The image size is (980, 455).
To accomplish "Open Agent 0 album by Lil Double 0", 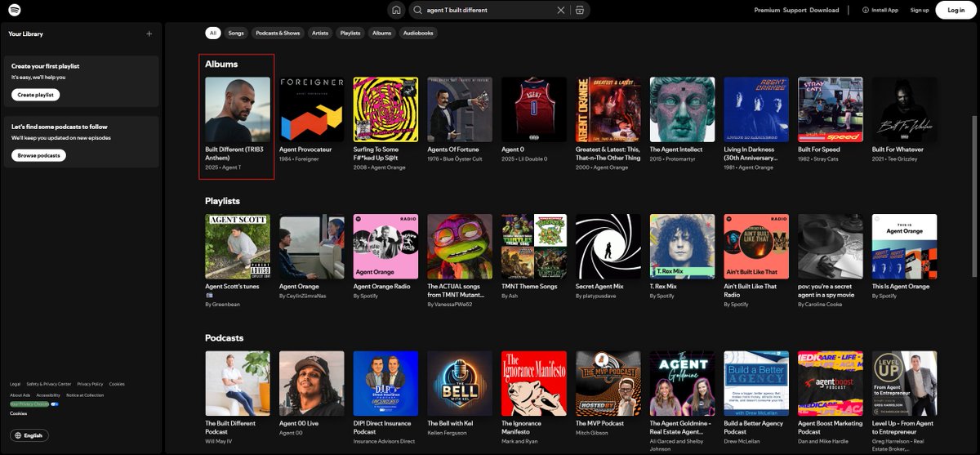I will coord(534,109).
